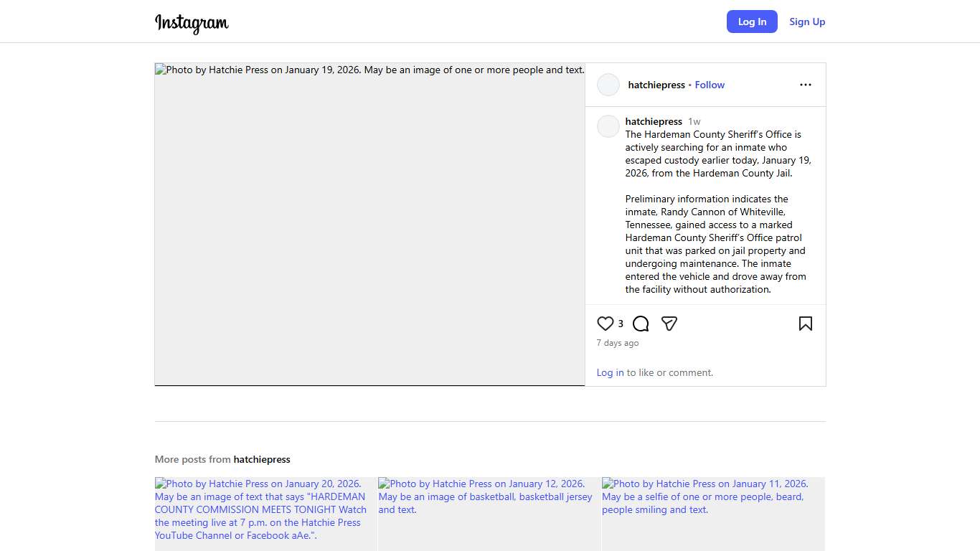Image resolution: width=980 pixels, height=551 pixels.
Task: Follow the hatchiepress account
Action: (x=710, y=85)
